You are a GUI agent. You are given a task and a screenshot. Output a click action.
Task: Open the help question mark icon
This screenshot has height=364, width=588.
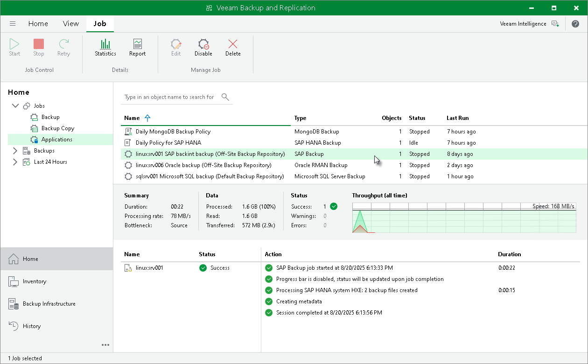coord(575,23)
